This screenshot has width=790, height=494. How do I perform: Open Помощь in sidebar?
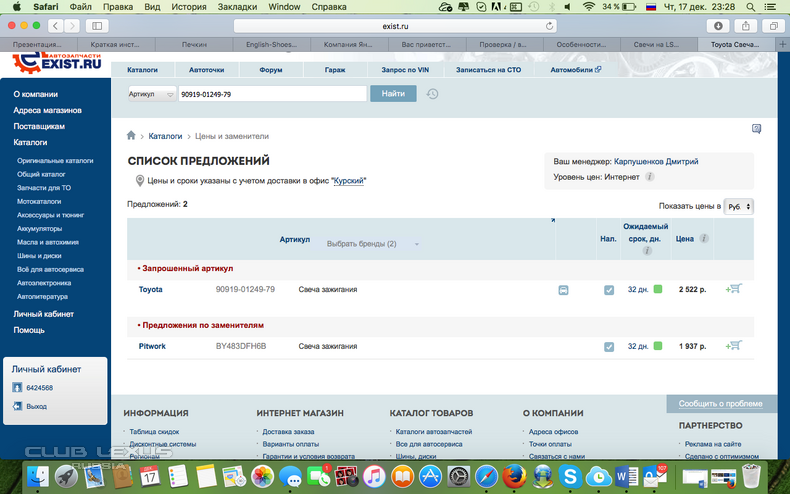pos(29,330)
